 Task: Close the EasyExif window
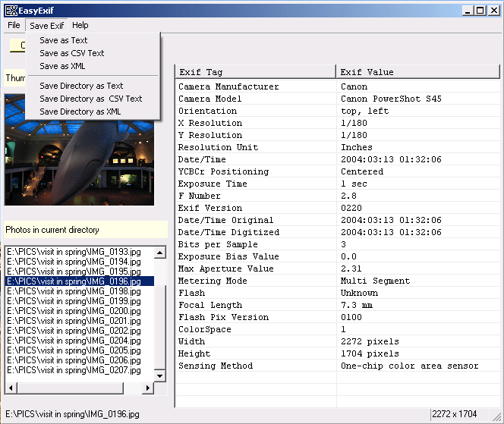tap(493, 11)
